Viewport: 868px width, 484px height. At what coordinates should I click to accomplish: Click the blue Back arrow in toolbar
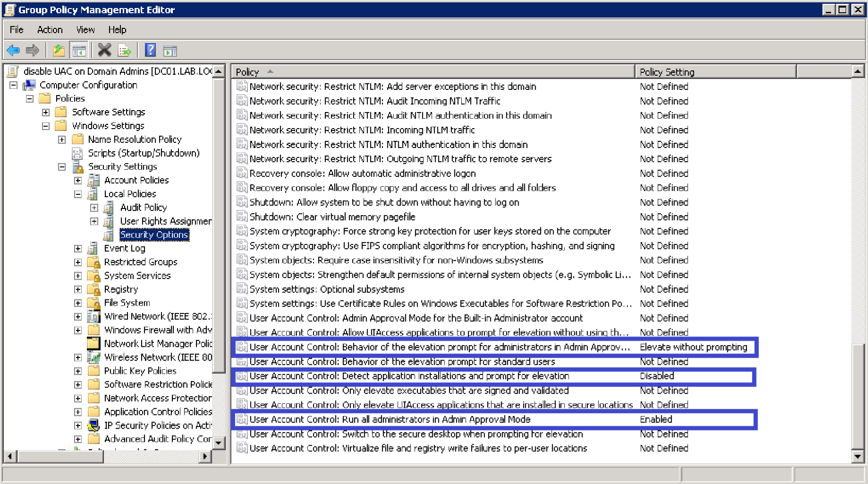(13, 50)
